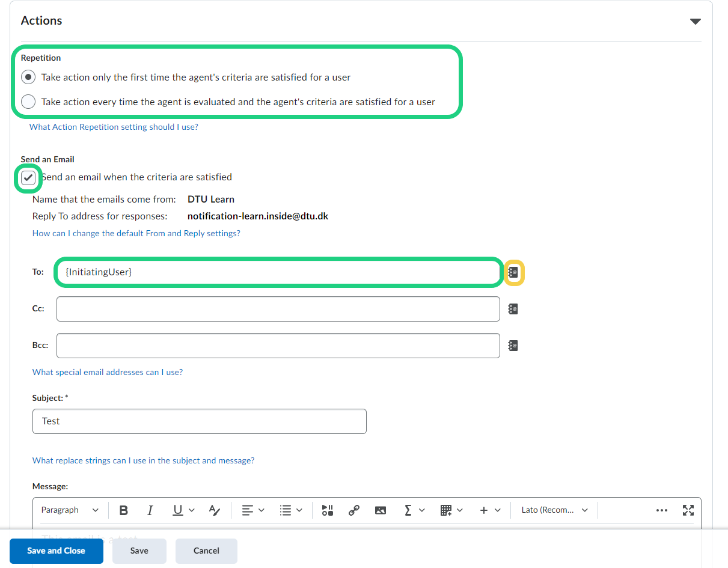Open 'What special email addresses can I use?' link
728x568 pixels.
(x=108, y=372)
